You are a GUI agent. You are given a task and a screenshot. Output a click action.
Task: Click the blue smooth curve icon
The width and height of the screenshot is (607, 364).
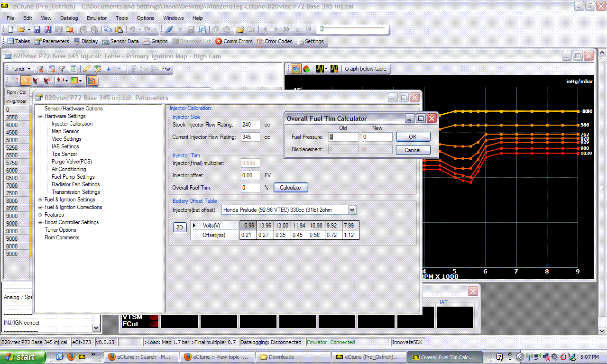166,69
